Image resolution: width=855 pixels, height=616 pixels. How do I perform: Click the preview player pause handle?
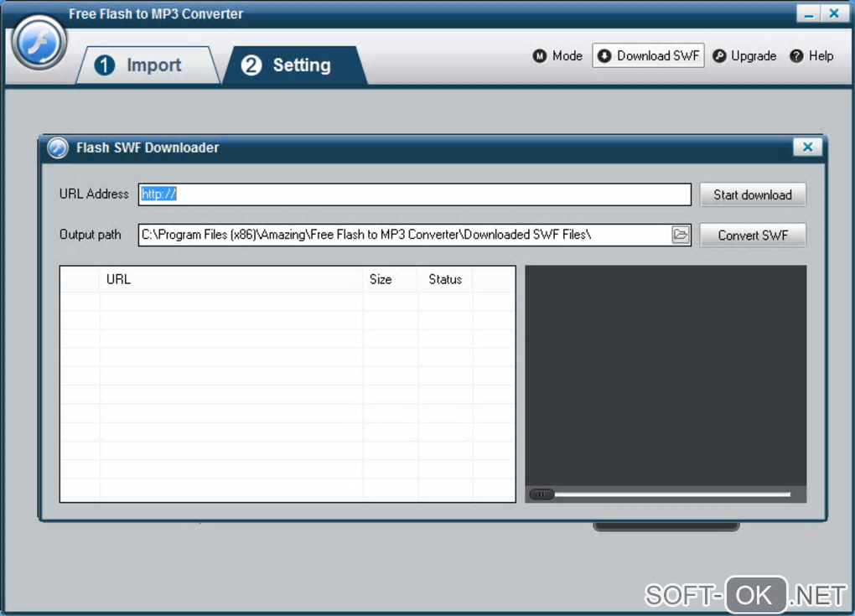pos(541,494)
